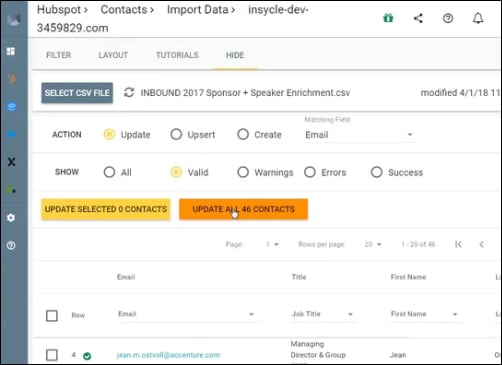Select the Create action radio button
Screen dimensions: 502x365
point(243,134)
